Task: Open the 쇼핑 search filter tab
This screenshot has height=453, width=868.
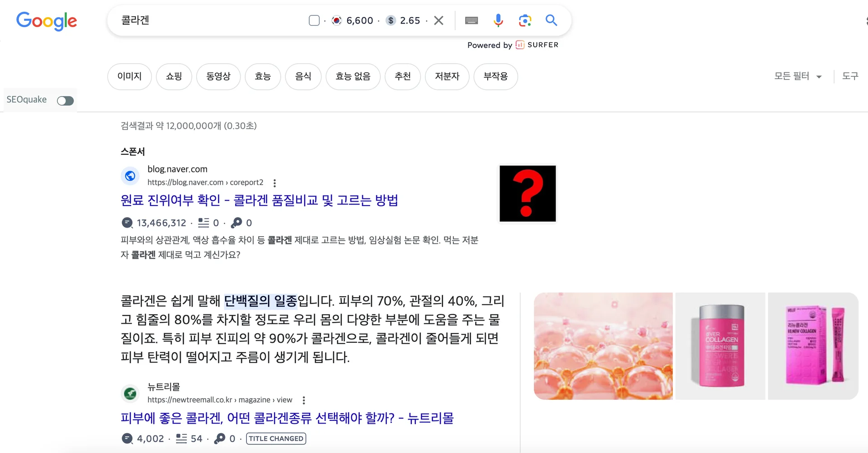Action: (174, 76)
